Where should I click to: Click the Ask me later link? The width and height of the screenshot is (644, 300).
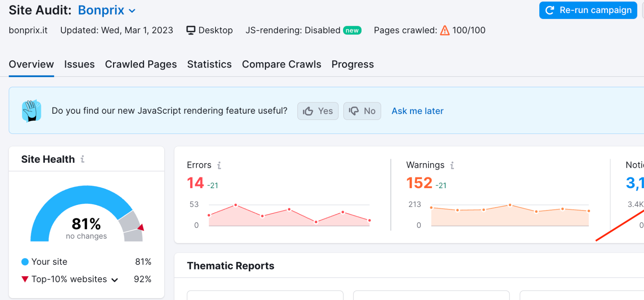[x=417, y=111]
